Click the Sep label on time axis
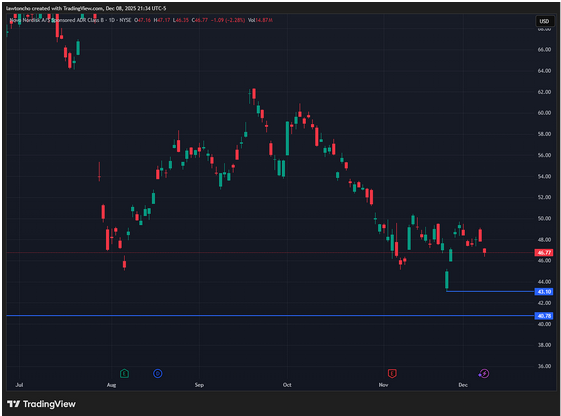The image size is (561, 416). tap(199, 385)
